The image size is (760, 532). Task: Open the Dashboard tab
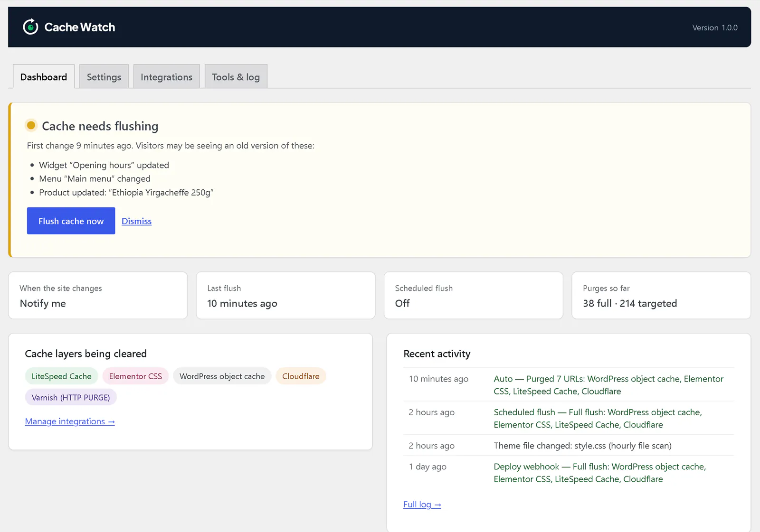pyautogui.click(x=44, y=77)
